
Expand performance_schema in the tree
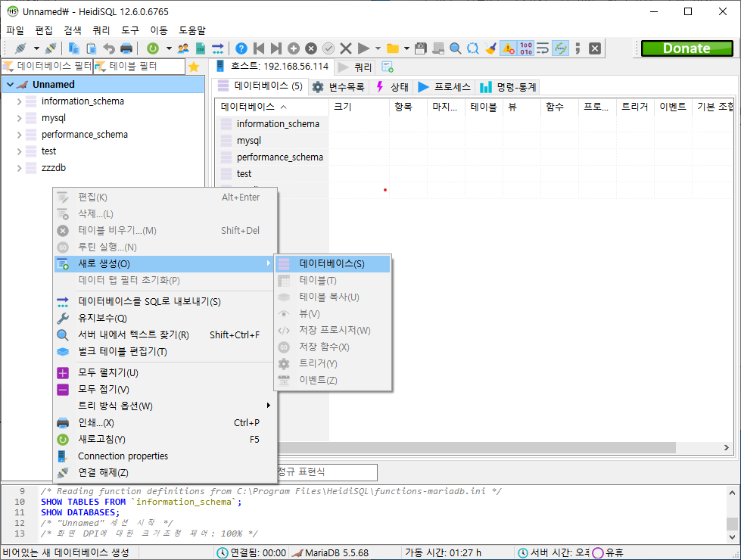20,135
